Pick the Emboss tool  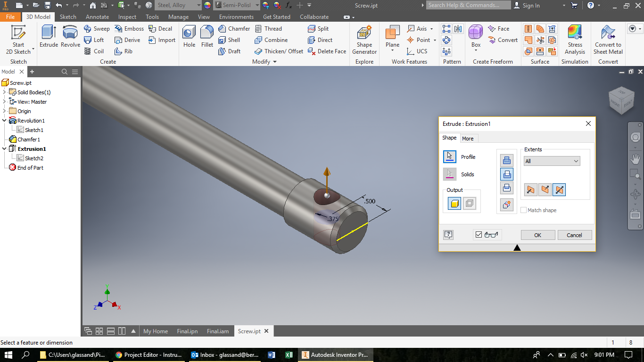129,29
